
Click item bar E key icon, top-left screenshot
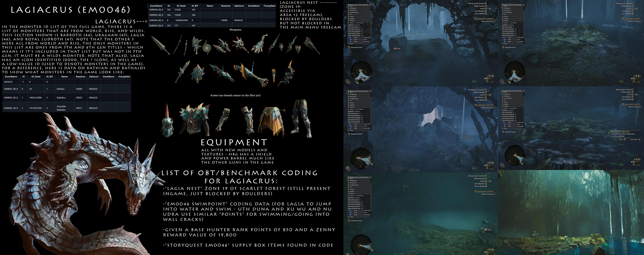point(487,81)
